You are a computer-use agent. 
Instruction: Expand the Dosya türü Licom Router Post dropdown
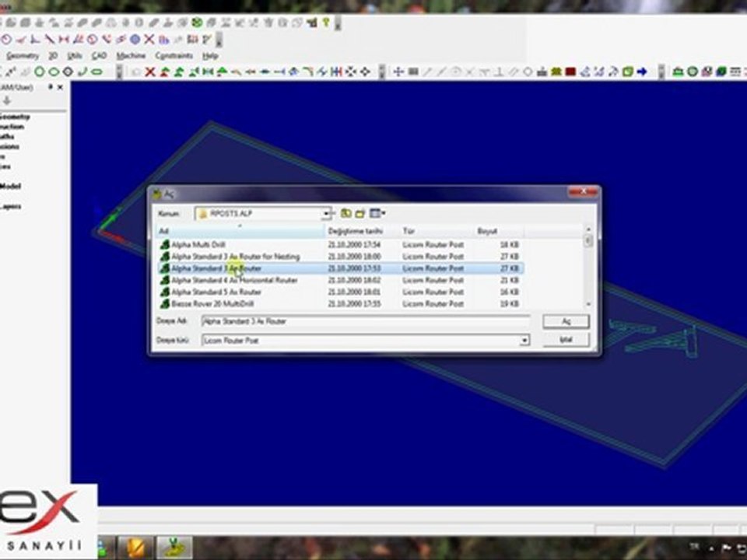point(524,341)
